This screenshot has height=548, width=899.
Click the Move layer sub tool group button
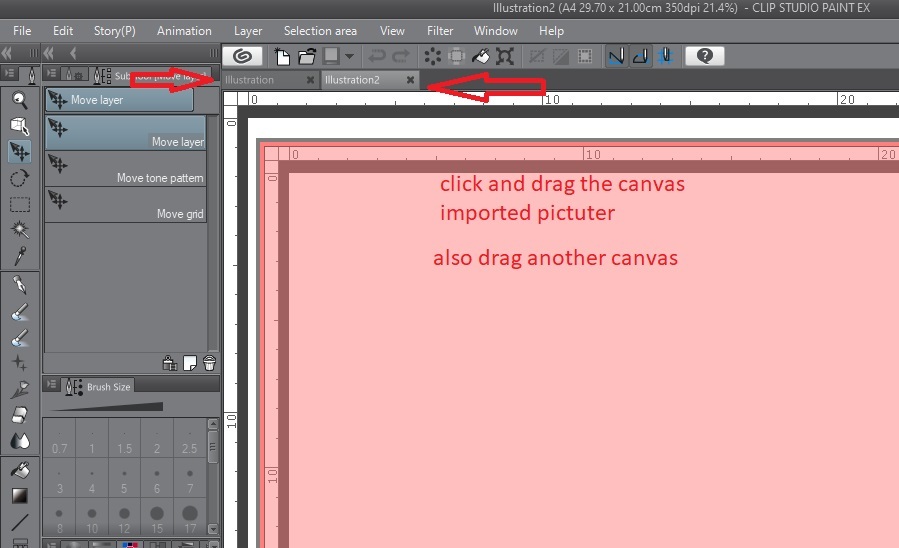click(119, 100)
